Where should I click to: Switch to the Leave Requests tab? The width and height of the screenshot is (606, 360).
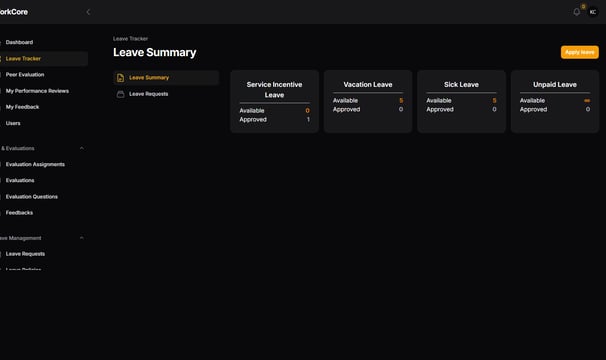click(x=166, y=94)
